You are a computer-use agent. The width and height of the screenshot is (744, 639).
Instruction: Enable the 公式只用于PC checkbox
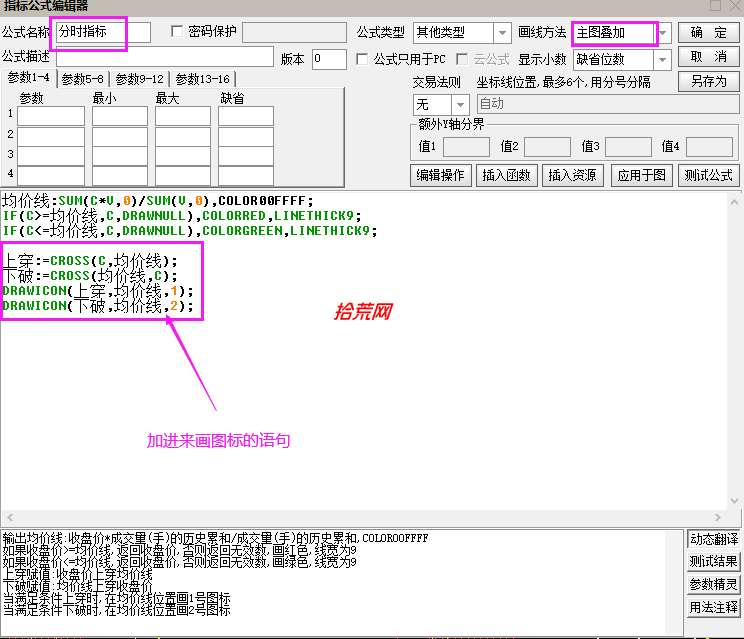tap(362, 59)
